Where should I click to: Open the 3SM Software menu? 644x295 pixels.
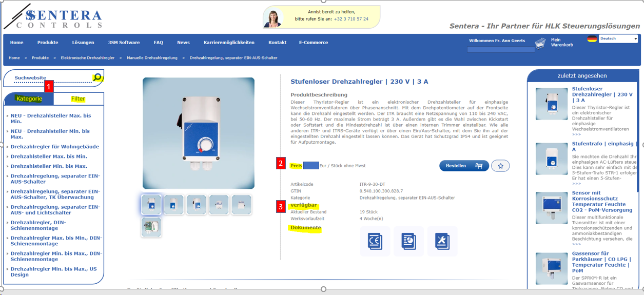point(124,43)
